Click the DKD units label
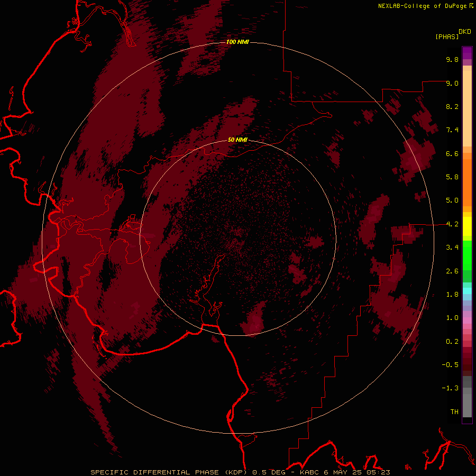 point(465,32)
